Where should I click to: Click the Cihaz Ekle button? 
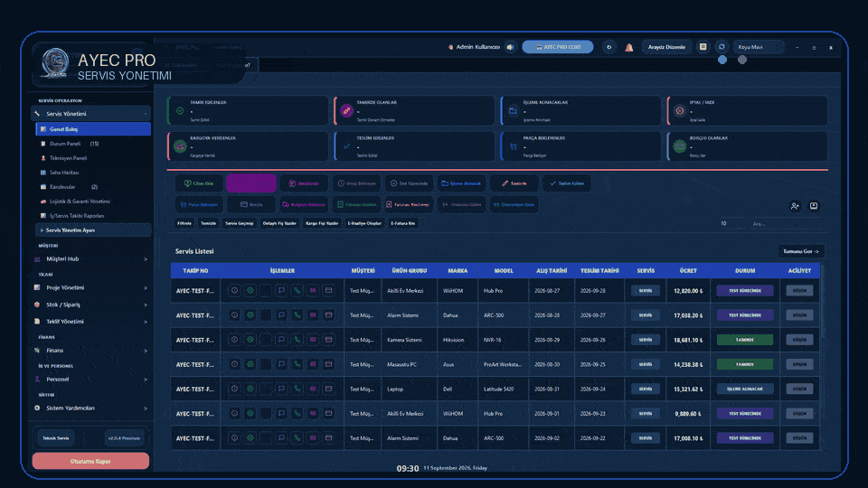pos(199,183)
